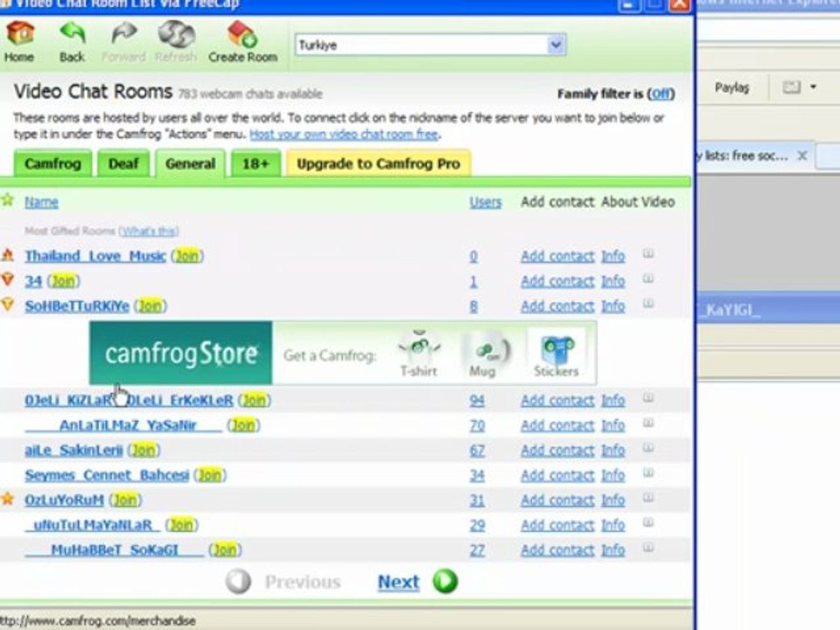Join the _uNuTuLMaYaNLaR_ room
The width and height of the screenshot is (840, 630).
[182, 525]
